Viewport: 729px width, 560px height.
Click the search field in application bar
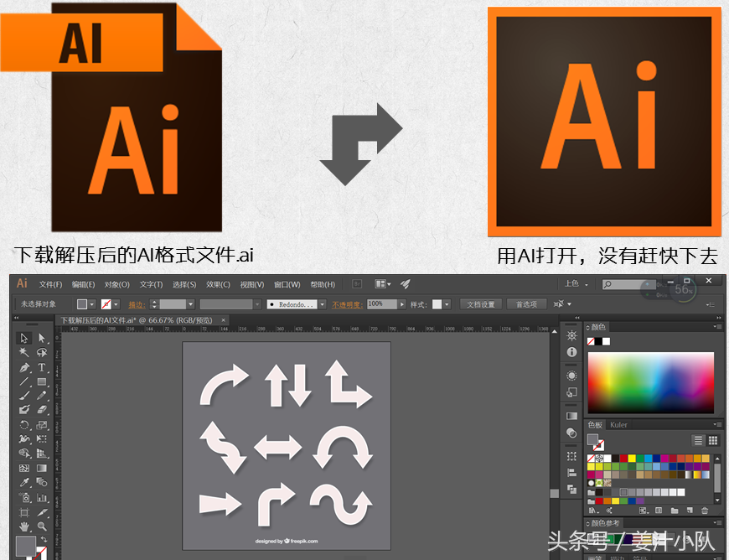point(628,283)
